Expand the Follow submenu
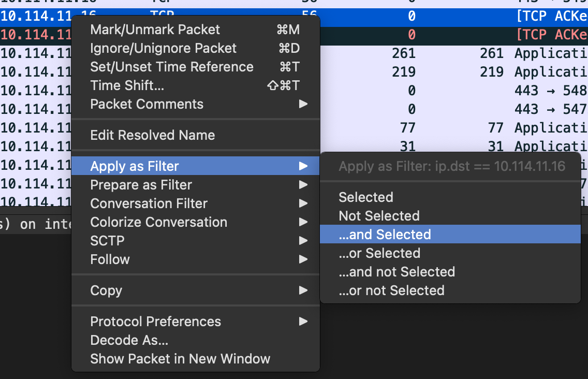 (x=110, y=259)
